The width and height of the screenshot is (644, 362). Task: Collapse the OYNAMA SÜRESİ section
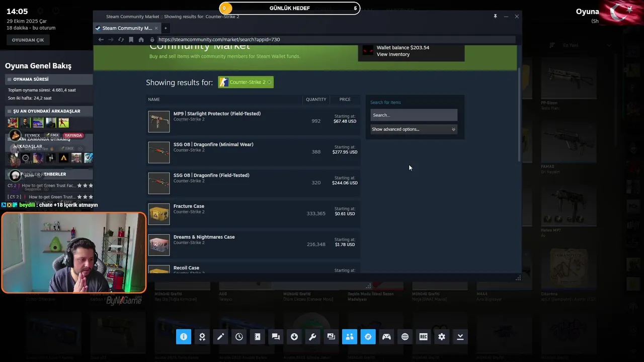tap(49, 79)
